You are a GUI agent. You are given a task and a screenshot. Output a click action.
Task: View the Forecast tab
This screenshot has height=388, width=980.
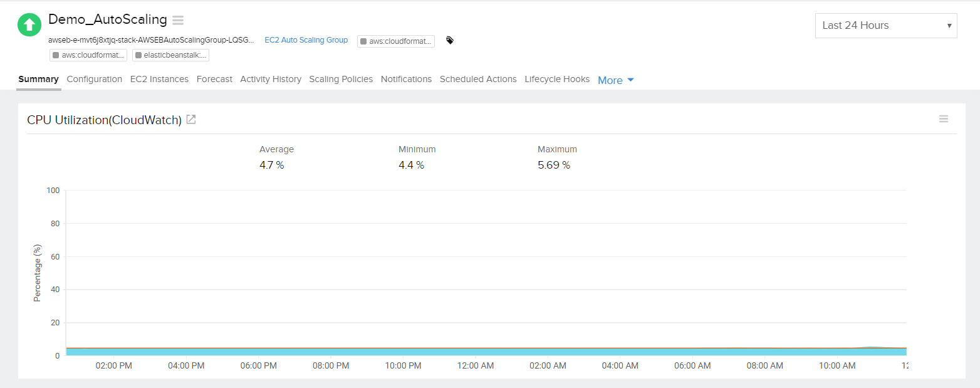[214, 79]
